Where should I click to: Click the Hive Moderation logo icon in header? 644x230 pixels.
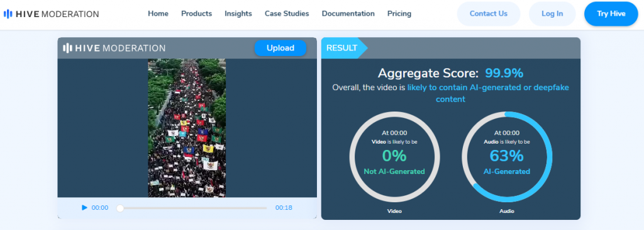(8, 14)
